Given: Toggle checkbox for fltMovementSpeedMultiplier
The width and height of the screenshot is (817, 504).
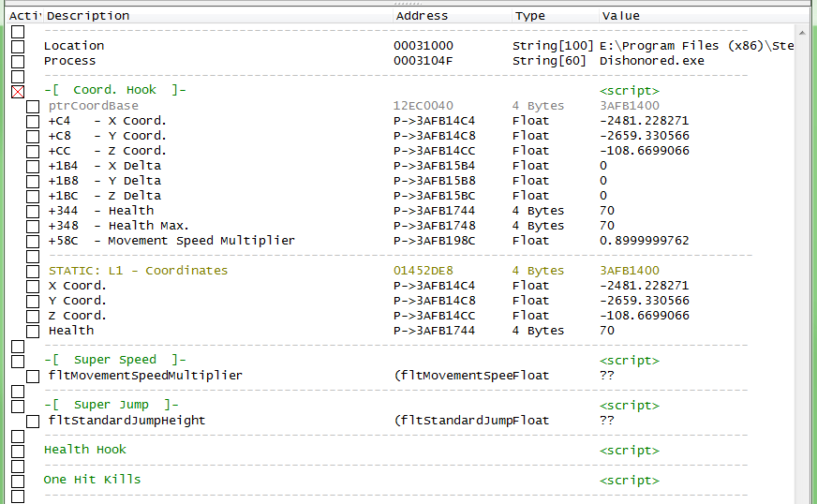Looking at the screenshot, I should [33, 377].
